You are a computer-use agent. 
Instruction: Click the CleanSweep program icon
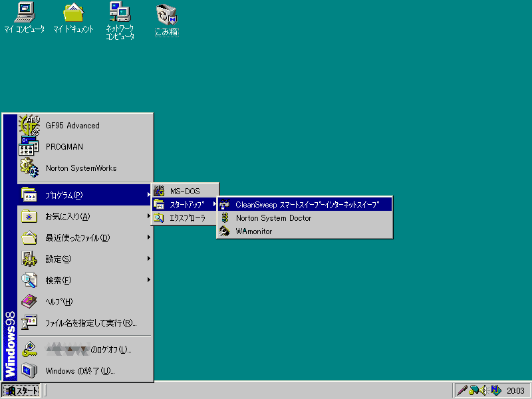(x=225, y=204)
